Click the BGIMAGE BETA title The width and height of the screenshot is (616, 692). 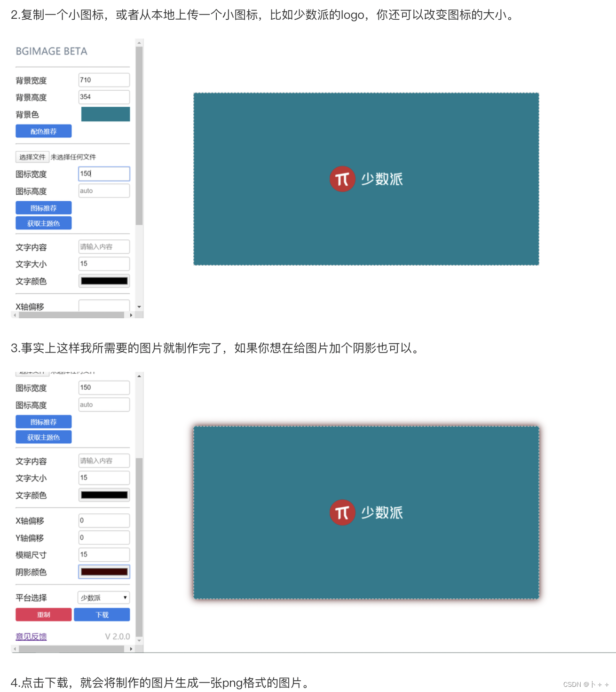52,51
